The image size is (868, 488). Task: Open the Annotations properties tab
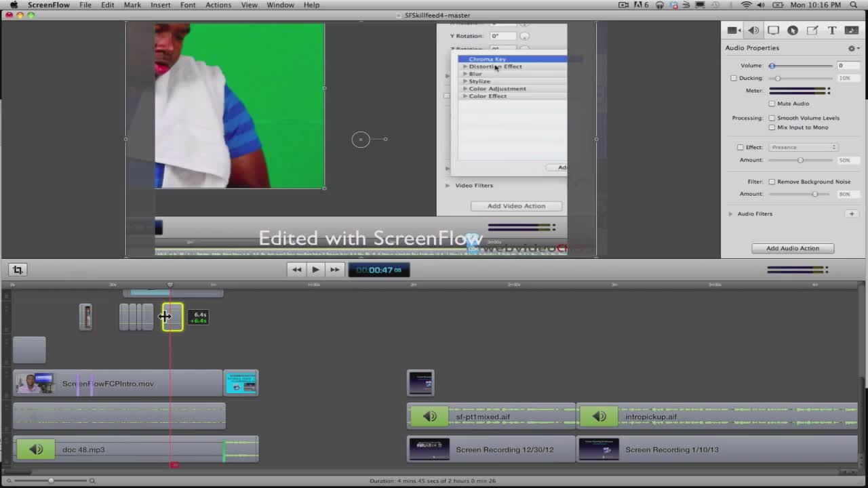click(x=812, y=30)
